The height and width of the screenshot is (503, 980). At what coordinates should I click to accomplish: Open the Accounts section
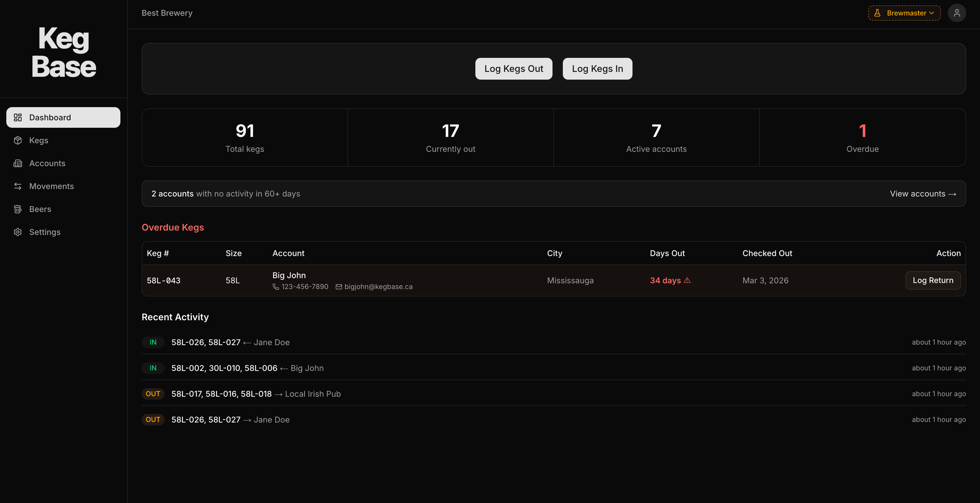click(x=63, y=163)
